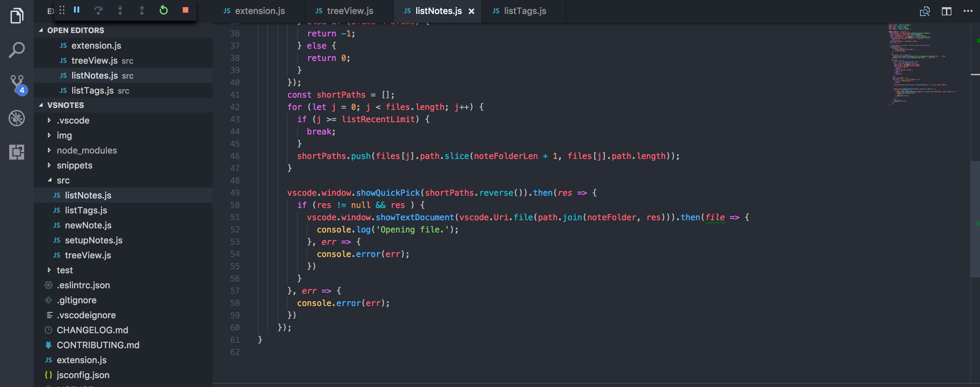980x387 pixels.
Task: Click the debug Step Into button
Action: point(120,10)
